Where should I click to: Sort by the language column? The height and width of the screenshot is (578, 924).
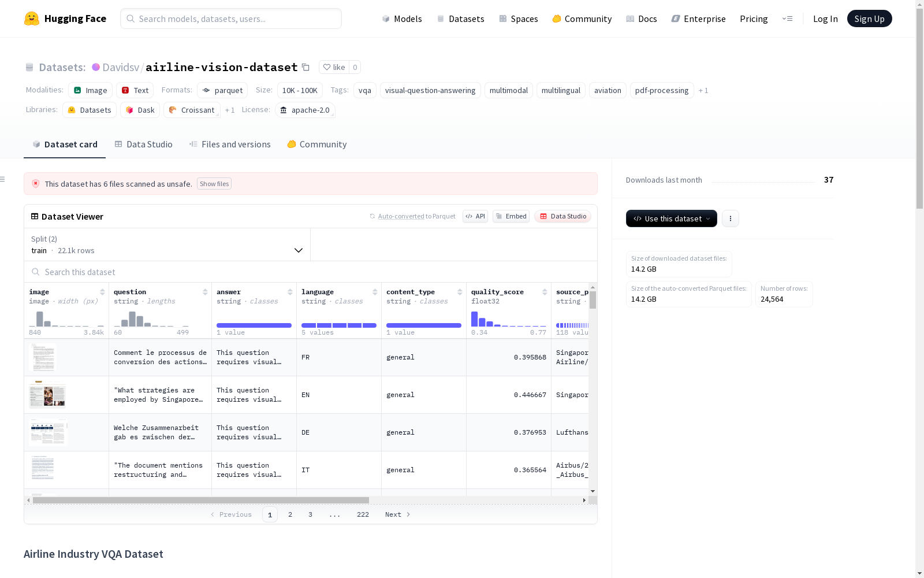[375, 292]
